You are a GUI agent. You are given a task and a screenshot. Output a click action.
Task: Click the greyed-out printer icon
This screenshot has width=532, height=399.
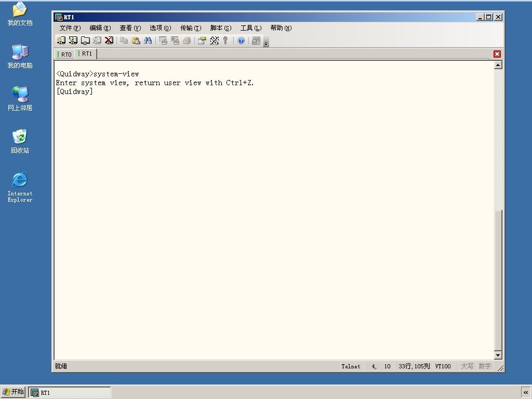pos(187,41)
